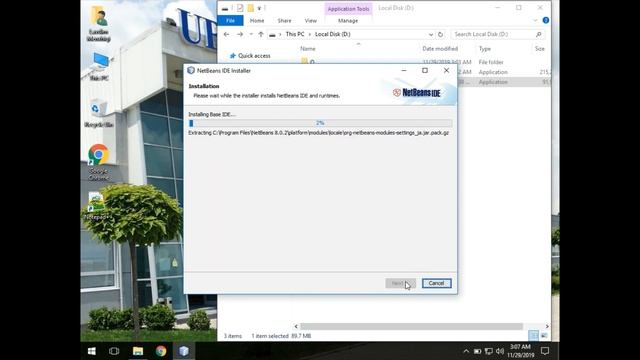Expand the Explorer ribbon chevron
The image size is (640, 360).
click(x=535, y=20)
